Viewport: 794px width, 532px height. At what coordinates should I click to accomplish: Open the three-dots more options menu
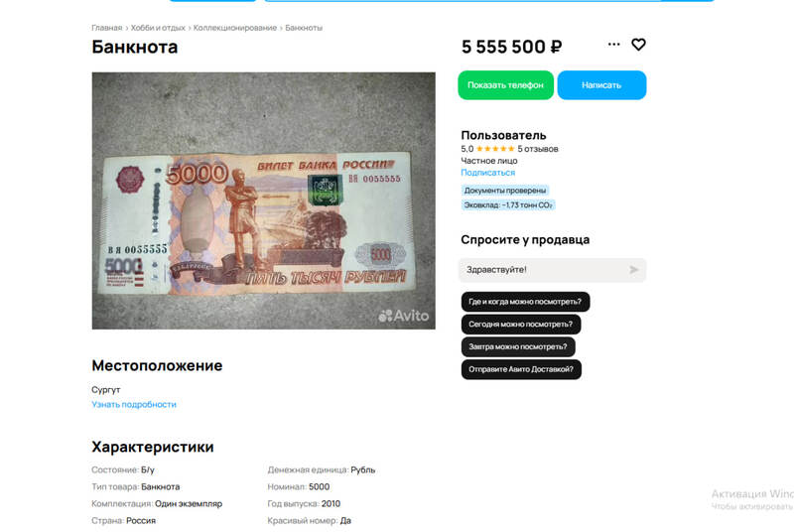613,44
